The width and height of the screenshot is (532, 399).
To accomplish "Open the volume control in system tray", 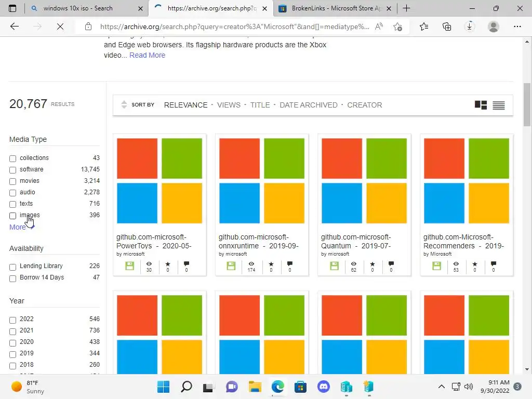I will point(469,387).
